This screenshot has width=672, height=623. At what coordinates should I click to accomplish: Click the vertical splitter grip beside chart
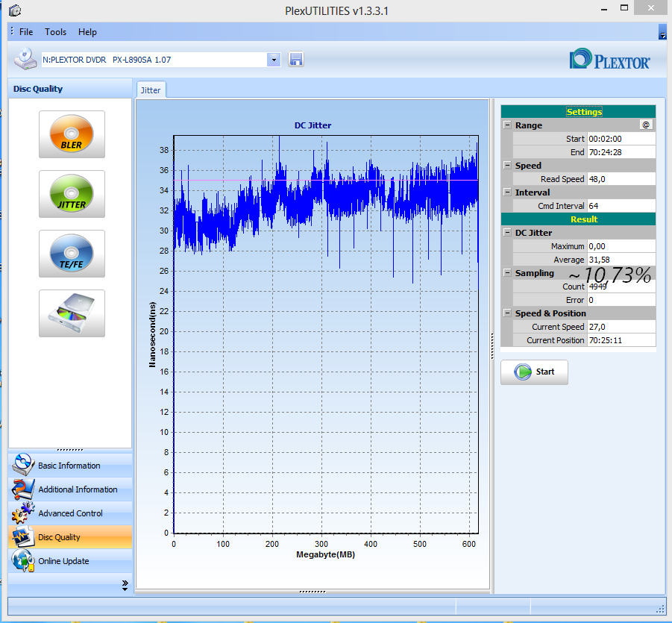492,346
